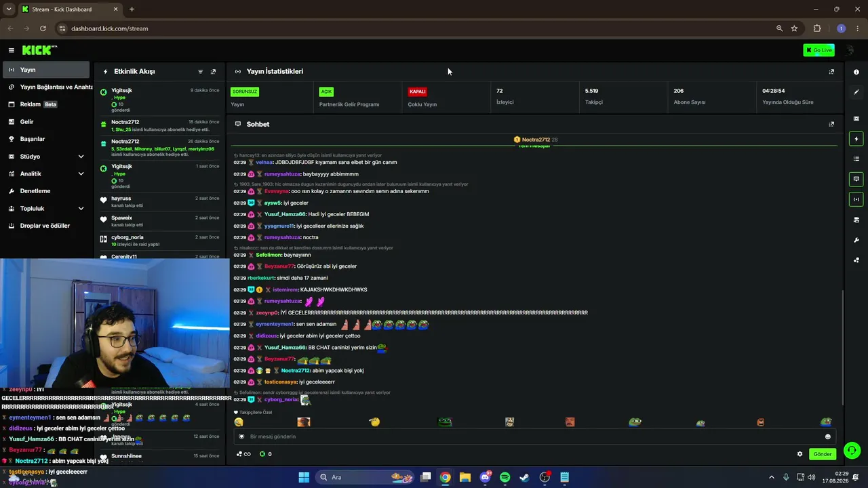Bookmark this page with the star icon
The width and height of the screenshot is (868, 488).
coord(794,28)
